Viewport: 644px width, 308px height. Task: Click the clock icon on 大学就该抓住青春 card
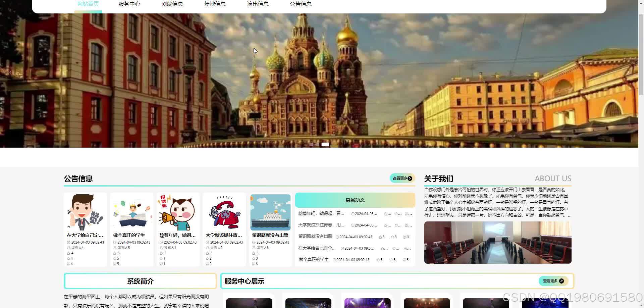pos(207,243)
